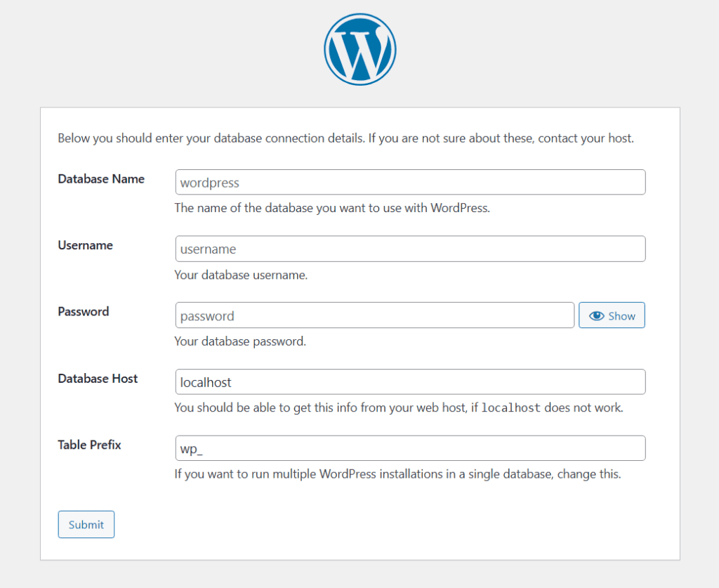Select the wordpress placeholder text field
The image size is (719, 588).
tap(410, 182)
